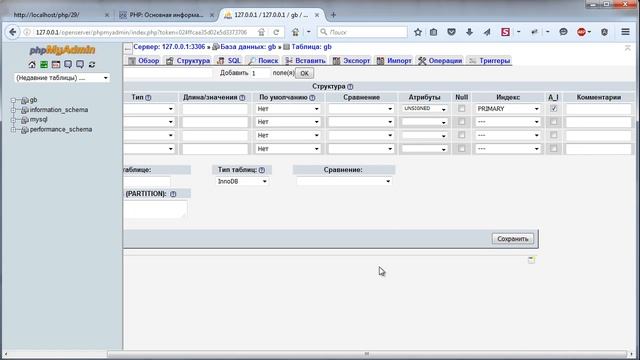The image size is (640, 360).
Task: Click the Adblock Plus icon
Action: pos(581,32)
